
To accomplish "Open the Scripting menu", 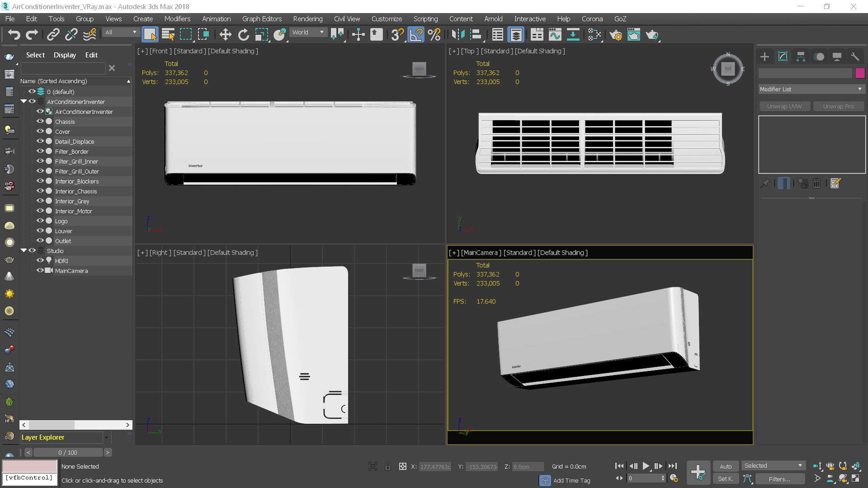I will point(425,19).
